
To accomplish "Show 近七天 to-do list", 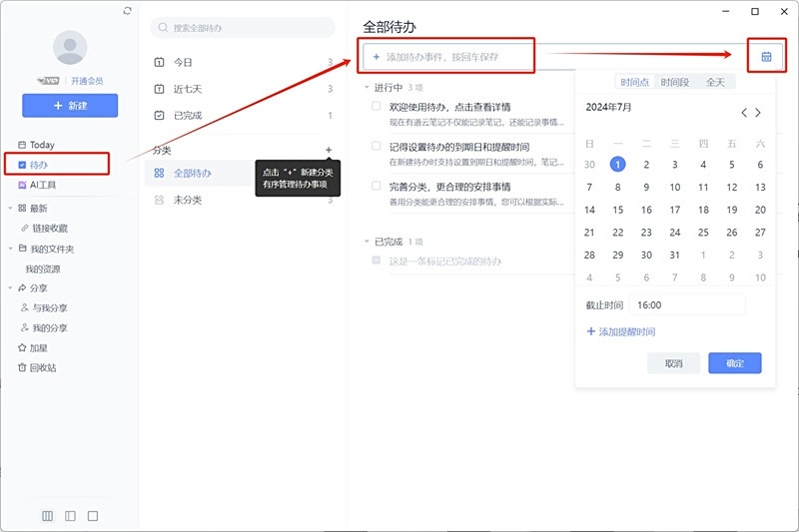I will coord(243,89).
